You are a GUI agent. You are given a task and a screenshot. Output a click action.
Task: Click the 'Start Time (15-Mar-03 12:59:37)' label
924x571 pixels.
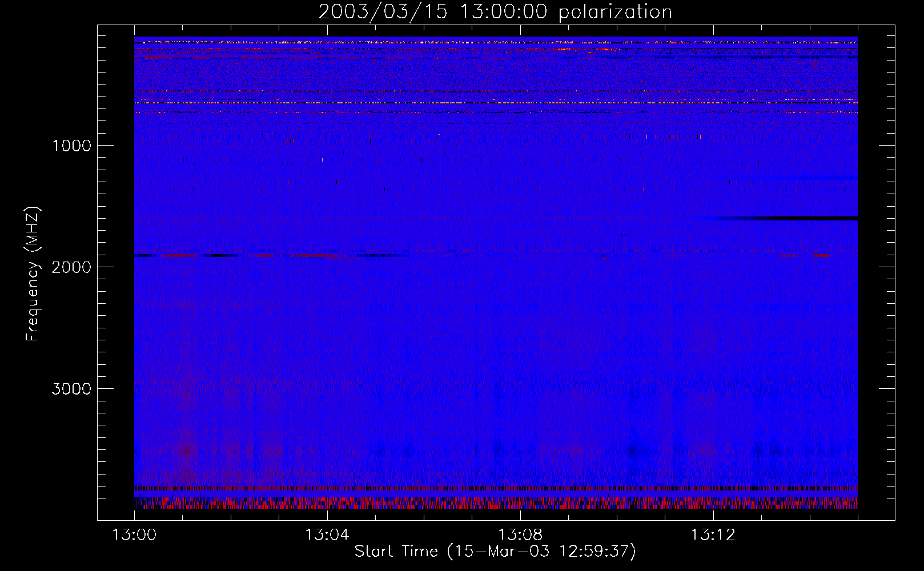(495, 552)
